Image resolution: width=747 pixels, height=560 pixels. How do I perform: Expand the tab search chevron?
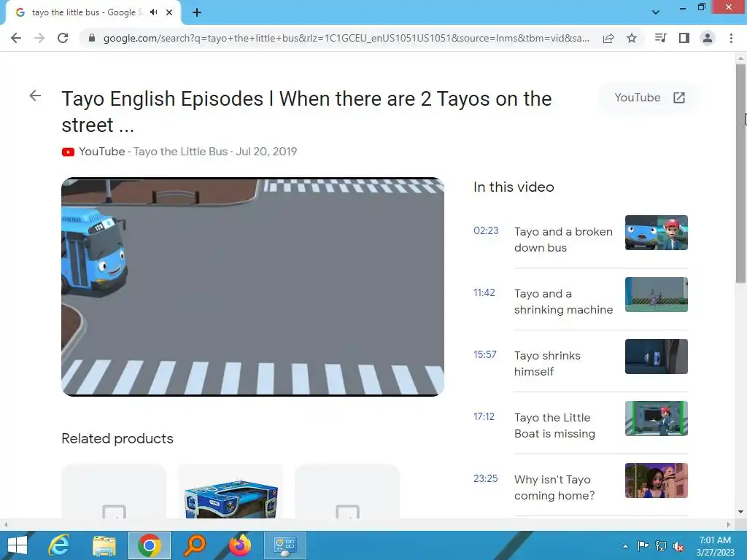pos(656,12)
